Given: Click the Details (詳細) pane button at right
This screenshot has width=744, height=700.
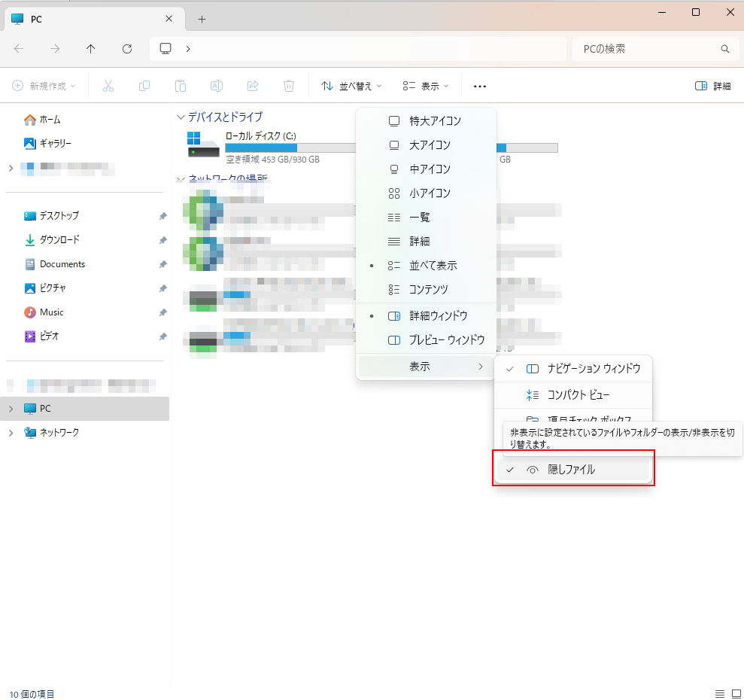Looking at the screenshot, I should coord(712,87).
